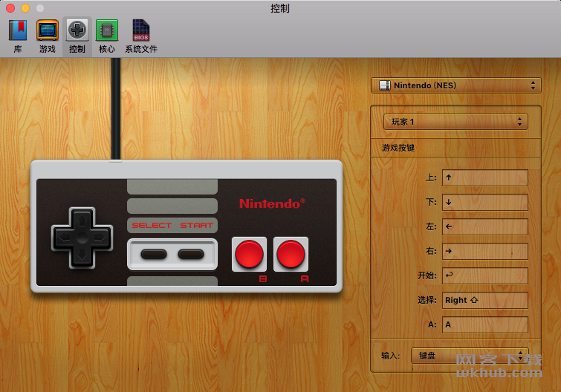Image resolution: width=561 pixels, height=392 pixels.
Task: Open the Library (库) preferences tab
Action: (x=18, y=36)
